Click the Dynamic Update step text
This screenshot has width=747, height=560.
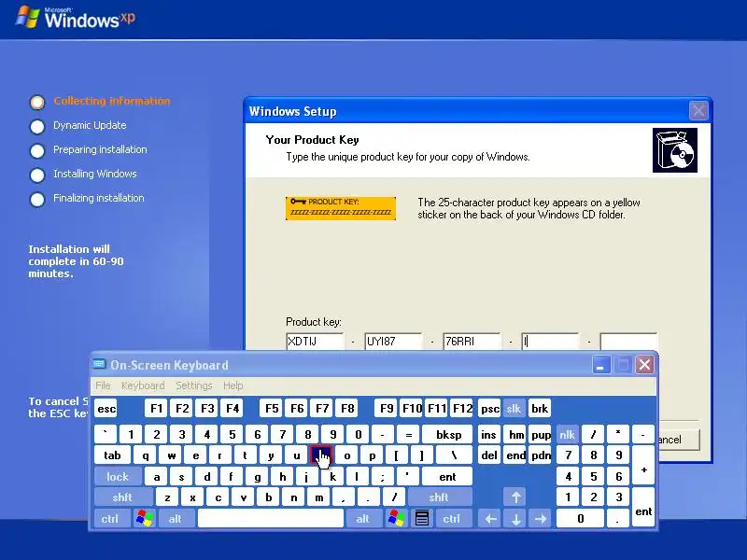[90, 125]
